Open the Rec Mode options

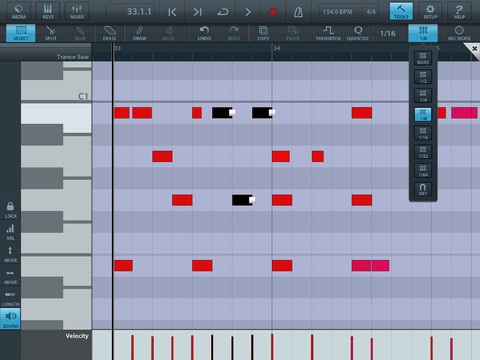pyautogui.click(x=459, y=33)
